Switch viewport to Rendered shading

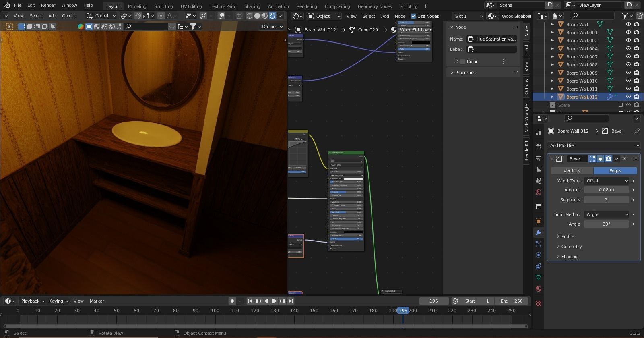click(x=272, y=16)
